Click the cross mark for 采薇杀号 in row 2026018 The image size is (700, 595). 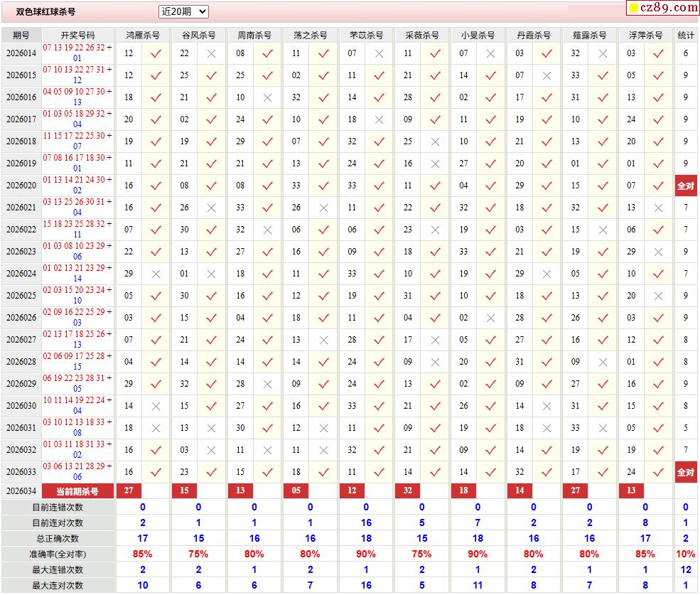(x=435, y=141)
